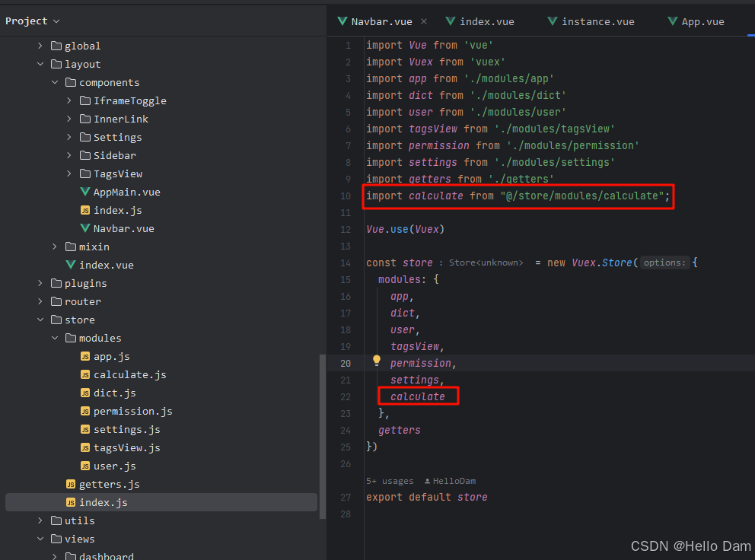The width and height of the screenshot is (755, 560).
Task: Click the components folder icon
Action: (71, 82)
